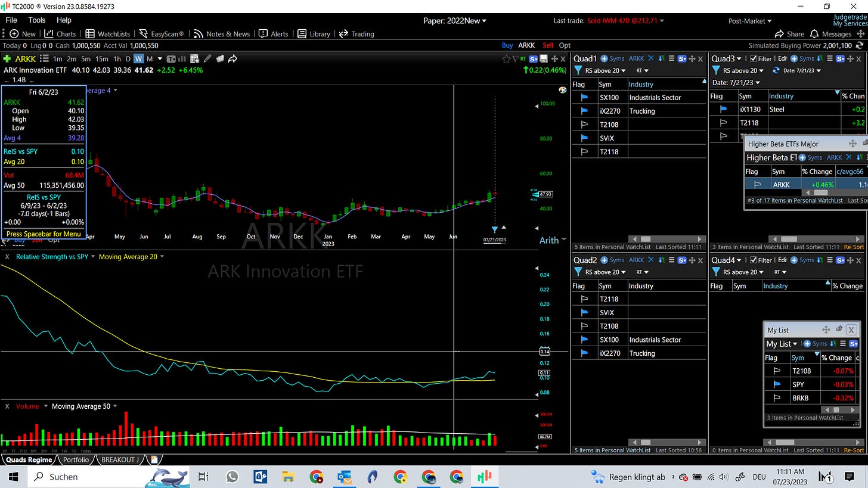Screen dimensions: 868x488
Task: Open the TC2000 app in Windows taskbar
Action: tap(484, 477)
